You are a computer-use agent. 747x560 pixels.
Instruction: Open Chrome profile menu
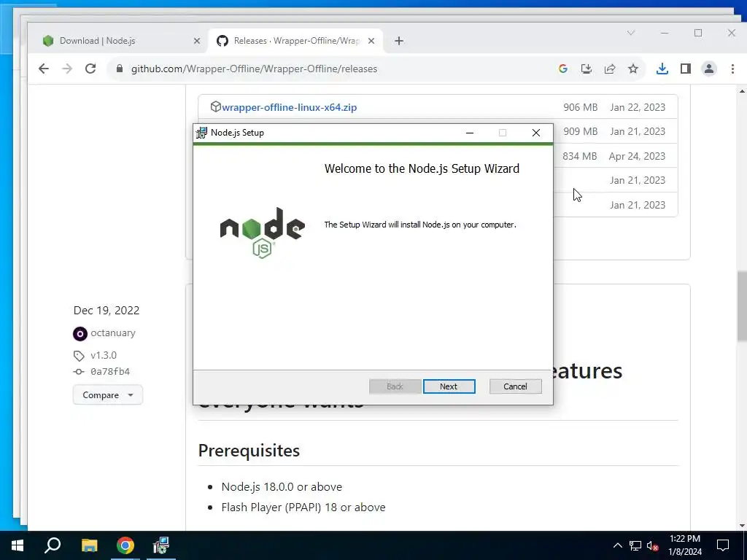(708, 69)
